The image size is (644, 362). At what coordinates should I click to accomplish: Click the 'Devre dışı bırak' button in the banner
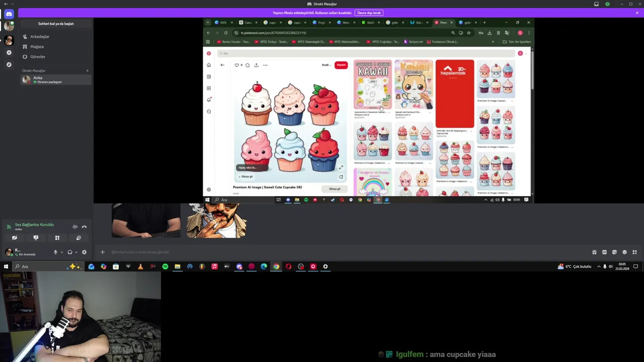(369, 13)
